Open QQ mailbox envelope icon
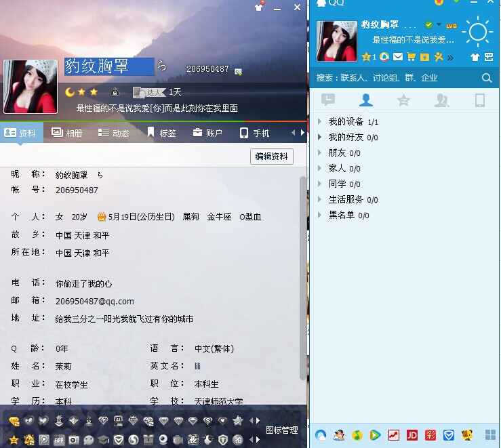 [398, 57]
